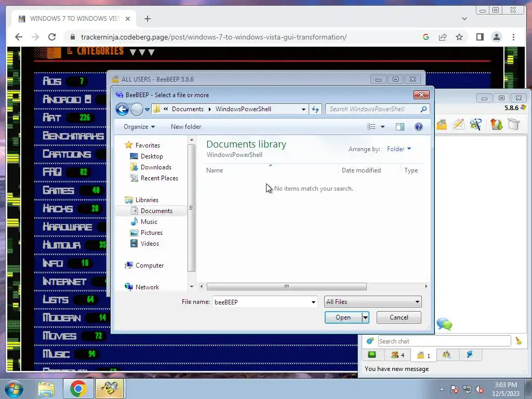Open Downloads in navigation pane
Image resolution: width=532 pixels, height=399 pixels.
(x=156, y=167)
